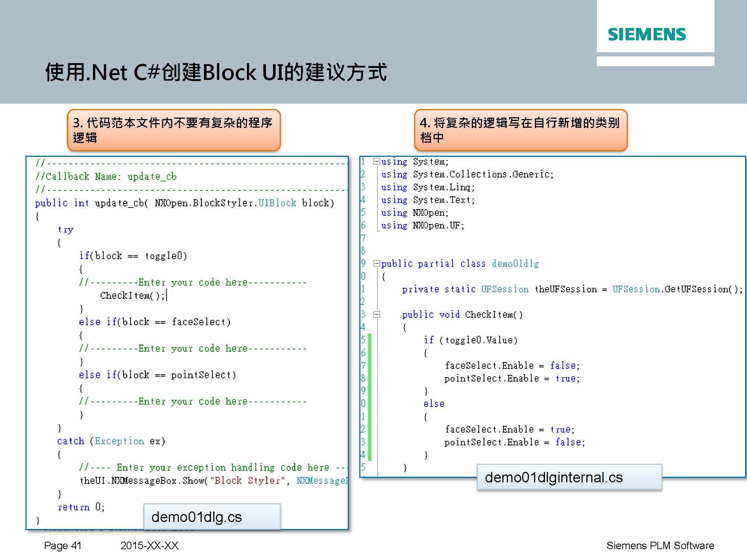Click the exception handling comment line

point(214,467)
